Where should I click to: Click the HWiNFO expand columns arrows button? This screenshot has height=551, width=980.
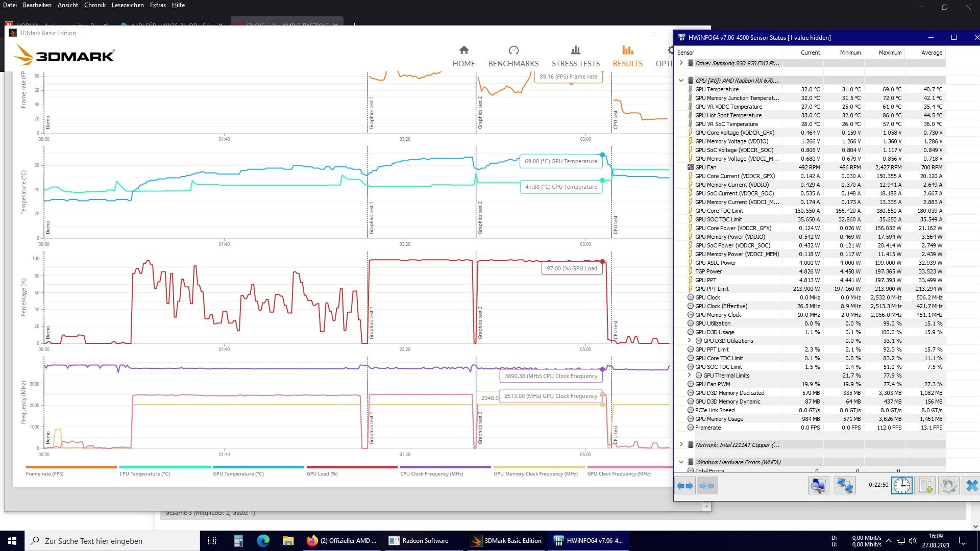coord(685,486)
